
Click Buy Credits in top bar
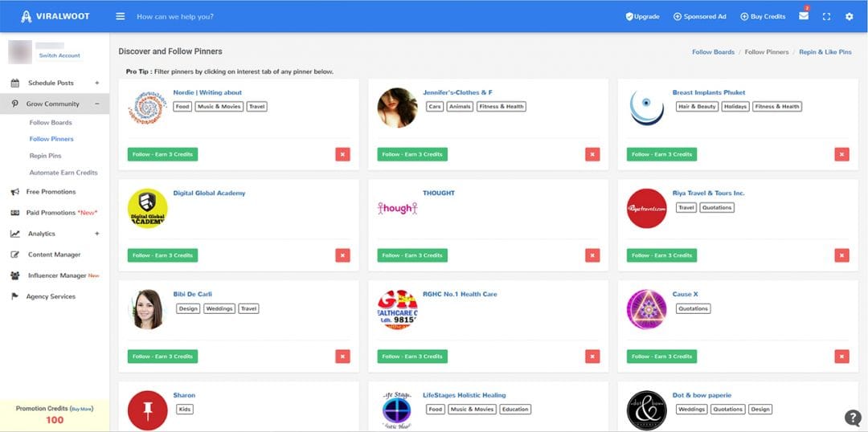764,17
